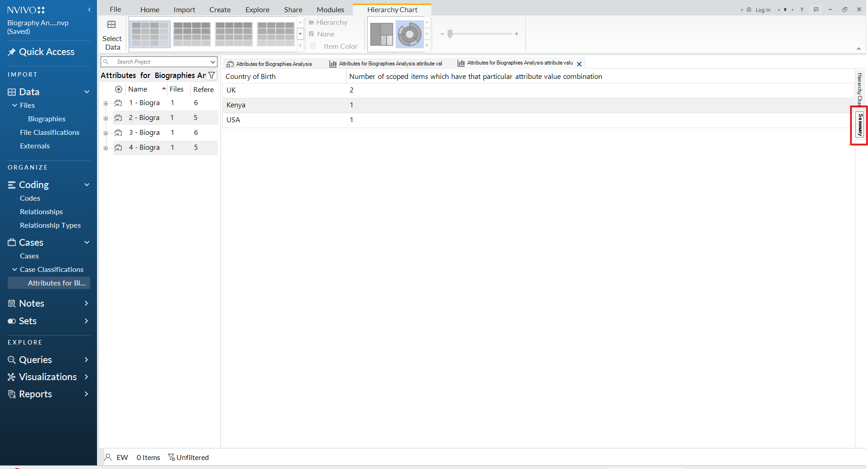Collapse the Coding section in sidebar
This screenshot has width=868, height=469.
[x=87, y=185]
